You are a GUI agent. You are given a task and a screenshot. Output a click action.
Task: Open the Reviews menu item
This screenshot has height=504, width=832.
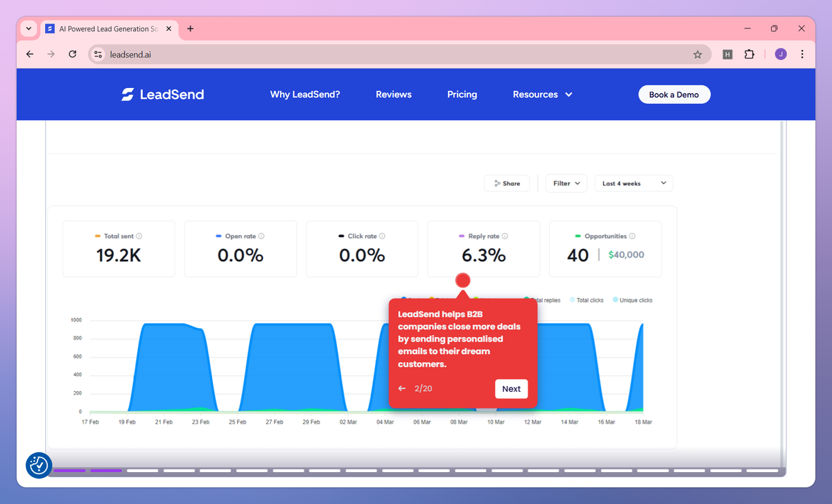(393, 94)
